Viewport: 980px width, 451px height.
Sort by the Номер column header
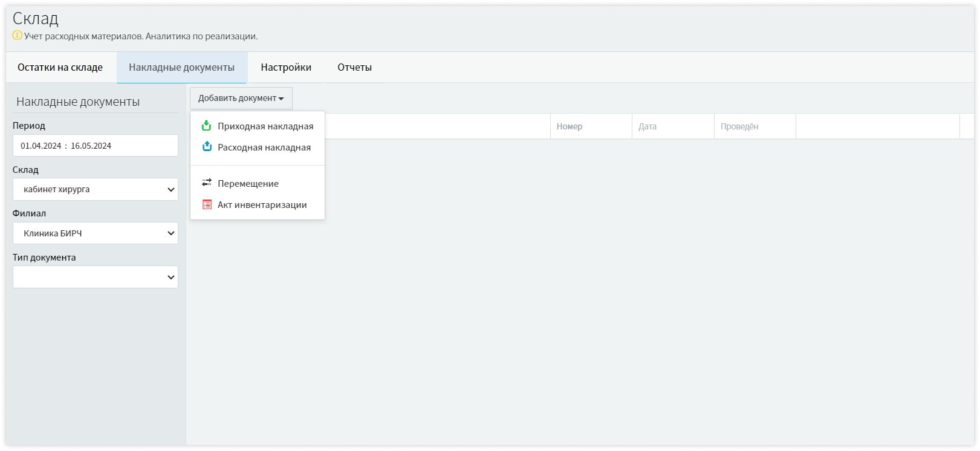point(570,126)
